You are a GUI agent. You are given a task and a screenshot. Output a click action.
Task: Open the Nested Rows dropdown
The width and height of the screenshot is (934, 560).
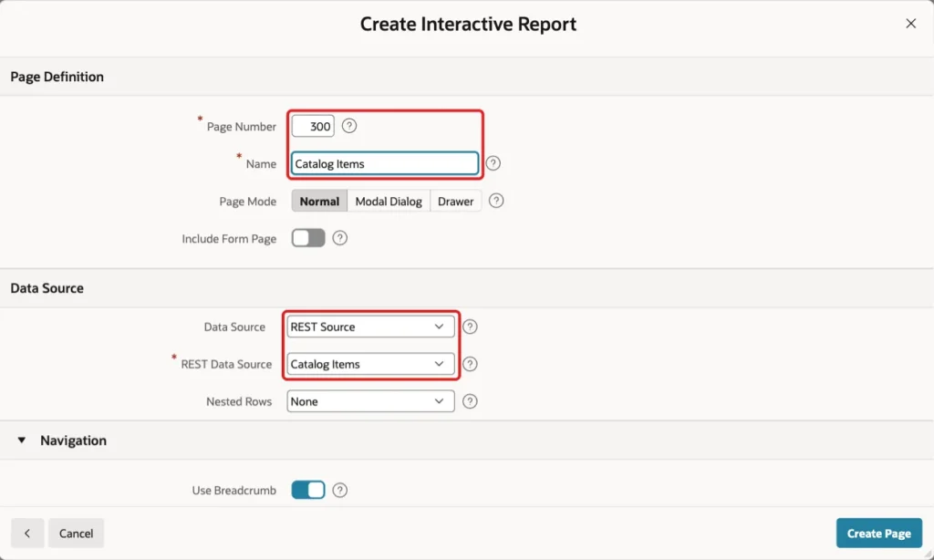tap(370, 401)
